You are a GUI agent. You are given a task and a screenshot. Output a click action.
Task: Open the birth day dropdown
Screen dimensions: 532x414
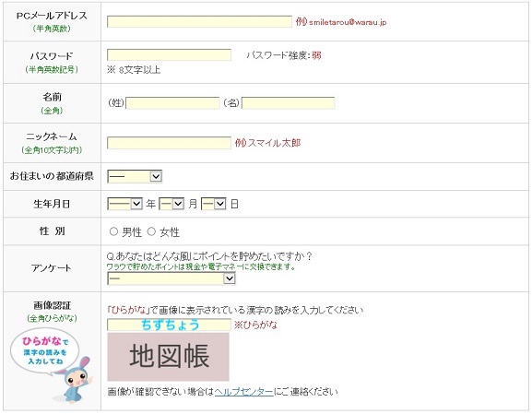coord(213,204)
